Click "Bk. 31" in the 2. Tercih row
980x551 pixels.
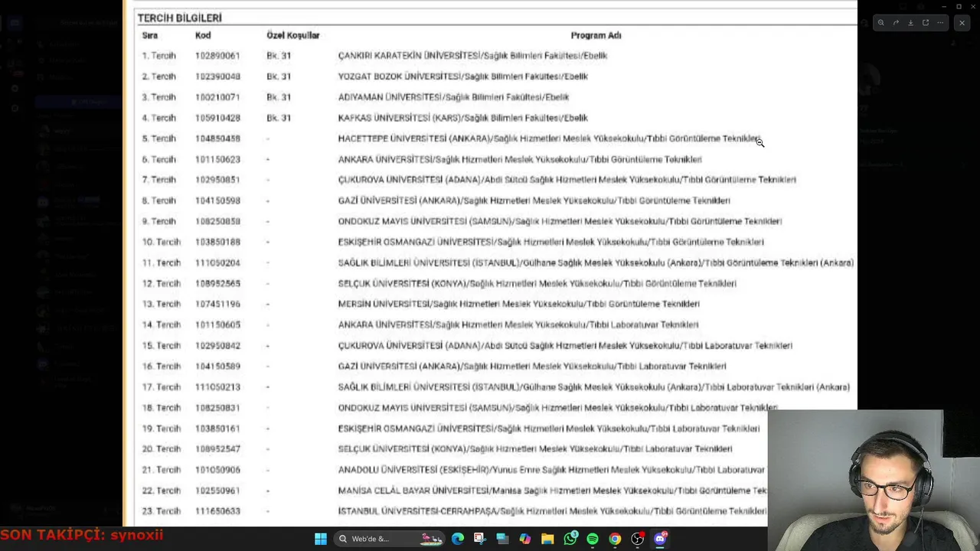279,77
